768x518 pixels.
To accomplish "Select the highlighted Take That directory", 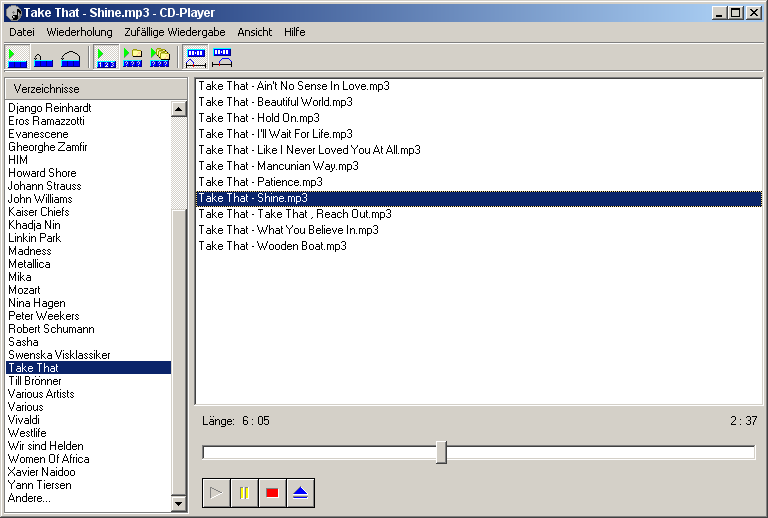I will pyautogui.click(x=89, y=368).
